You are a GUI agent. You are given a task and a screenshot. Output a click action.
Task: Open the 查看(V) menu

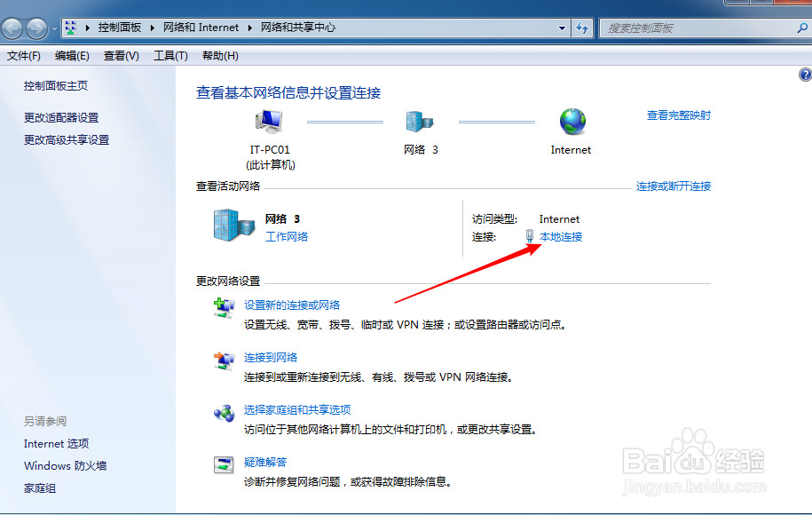coord(120,55)
